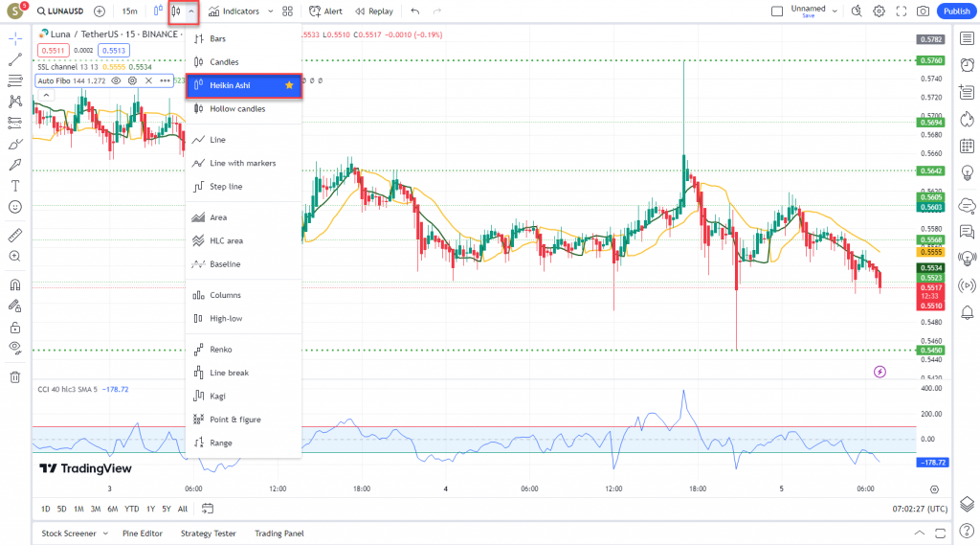Take a chart snapshot with camera

[923, 11]
